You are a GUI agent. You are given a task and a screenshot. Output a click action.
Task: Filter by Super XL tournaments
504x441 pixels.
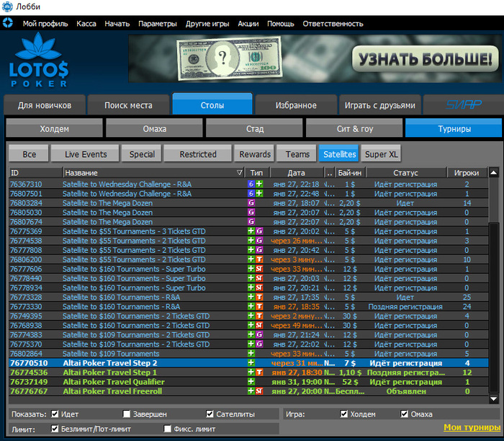pyautogui.click(x=381, y=154)
